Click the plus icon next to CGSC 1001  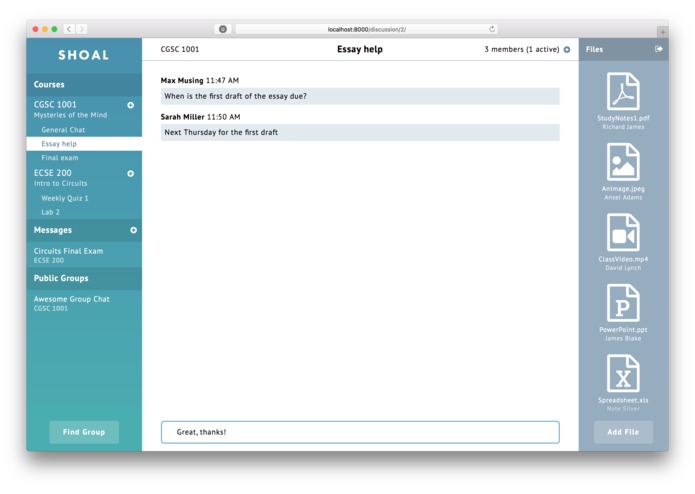[131, 105]
